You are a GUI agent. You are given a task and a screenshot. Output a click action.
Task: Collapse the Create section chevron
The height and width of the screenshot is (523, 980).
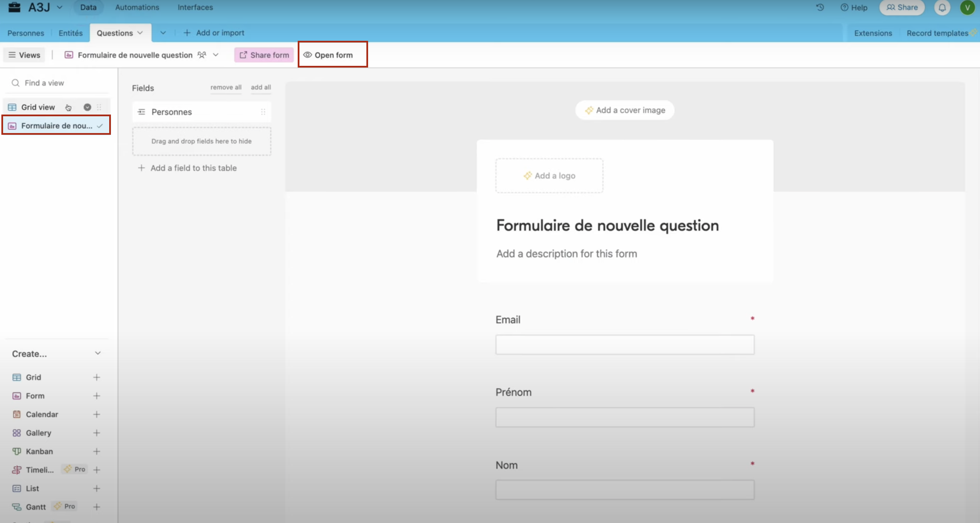(98, 353)
